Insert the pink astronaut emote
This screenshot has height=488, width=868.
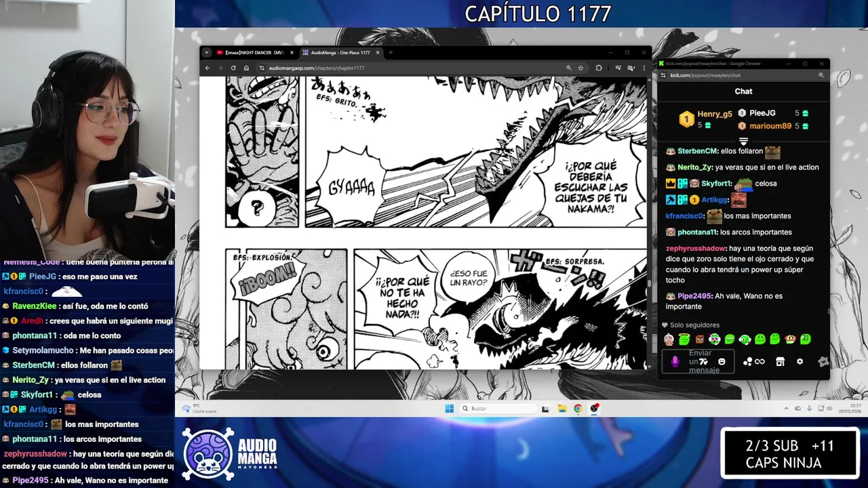click(669, 340)
